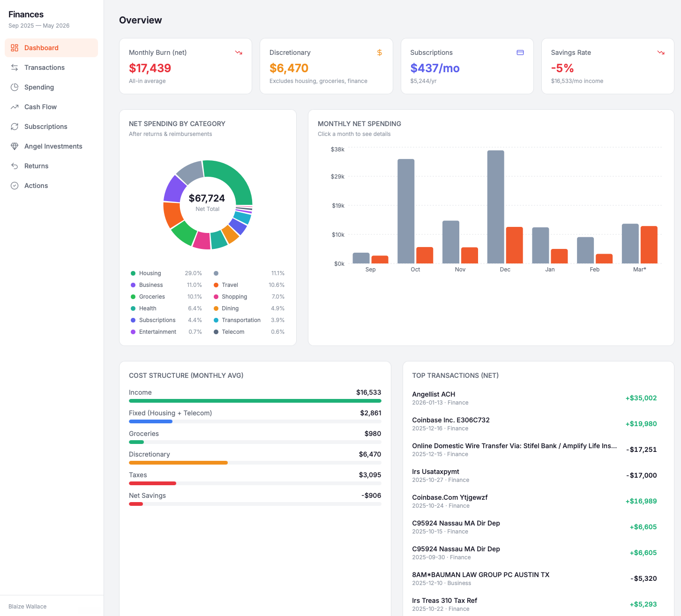This screenshot has width=681, height=616.
Task: Click the trend-down icon on Savings Rate card
Action: (661, 53)
